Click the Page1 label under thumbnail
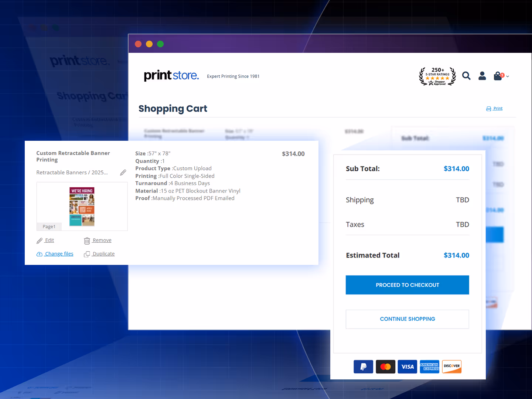Image resolution: width=532 pixels, height=399 pixels. pos(49,226)
